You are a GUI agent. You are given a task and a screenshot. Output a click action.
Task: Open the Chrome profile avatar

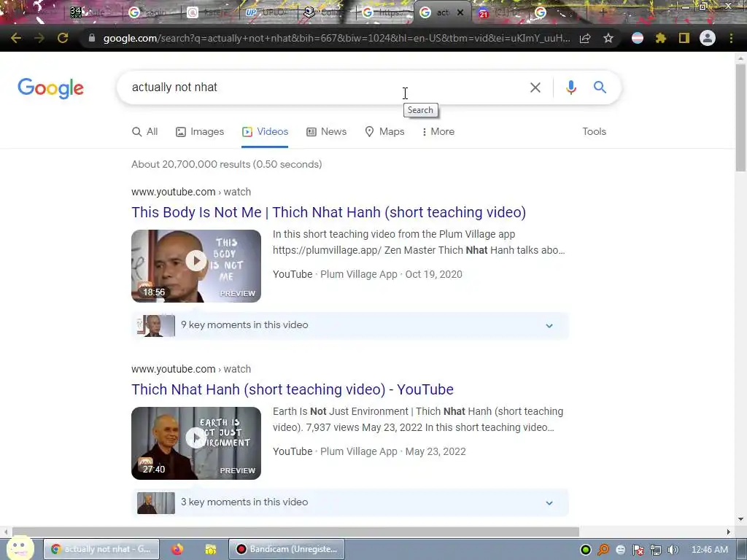coord(708,38)
